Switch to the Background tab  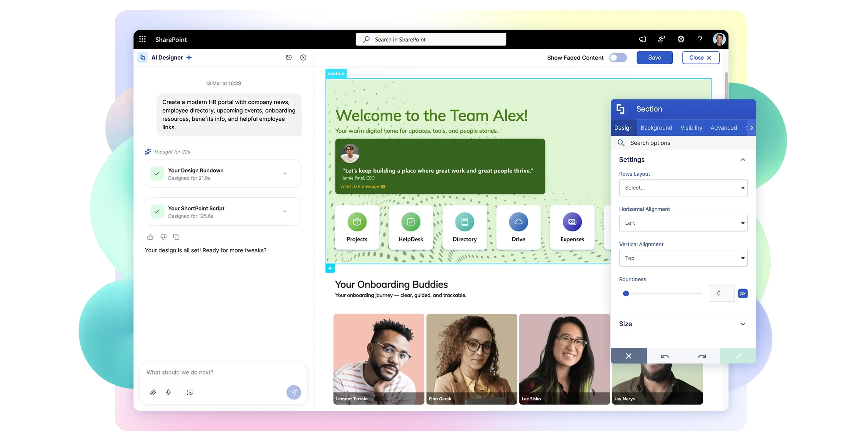point(656,128)
